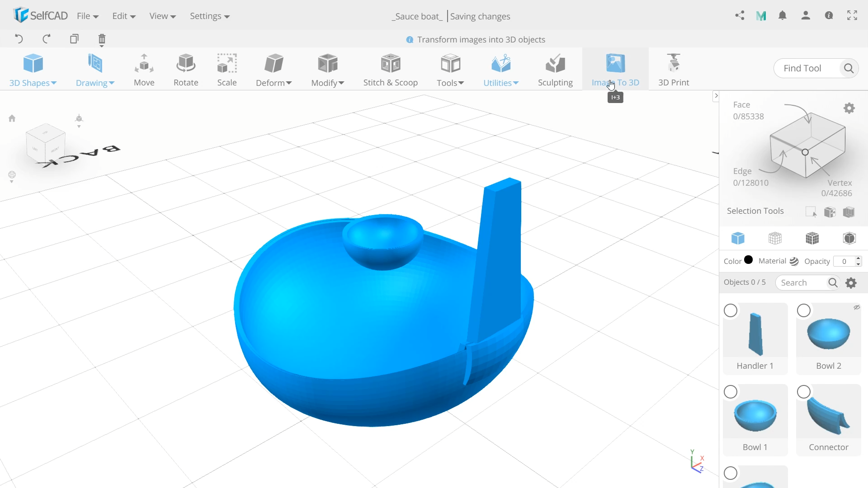The width and height of the screenshot is (868, 488).
Task: Open the user account icon
Action: click(x=806, y=16)
